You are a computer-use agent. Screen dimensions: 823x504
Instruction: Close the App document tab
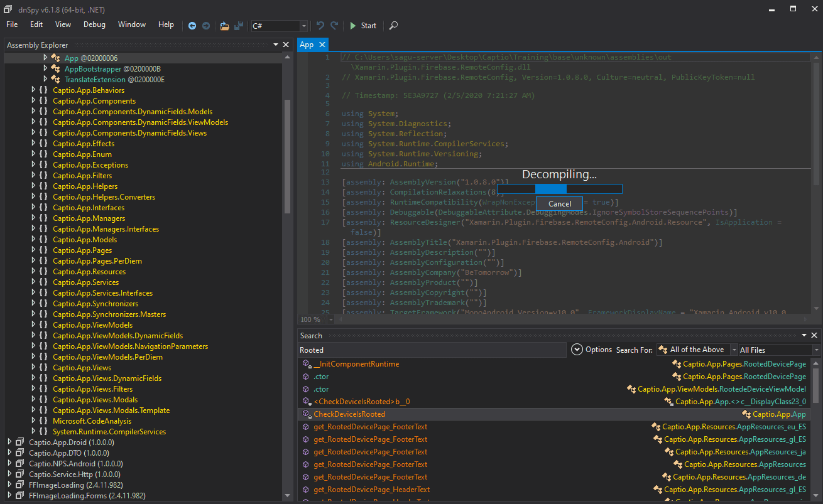point(322,45)
